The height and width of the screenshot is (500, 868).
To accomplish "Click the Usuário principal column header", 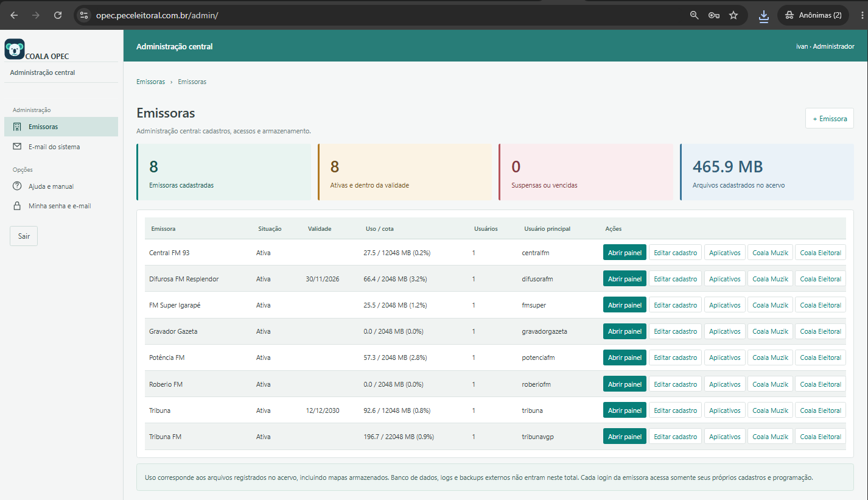I will (547, 229).
